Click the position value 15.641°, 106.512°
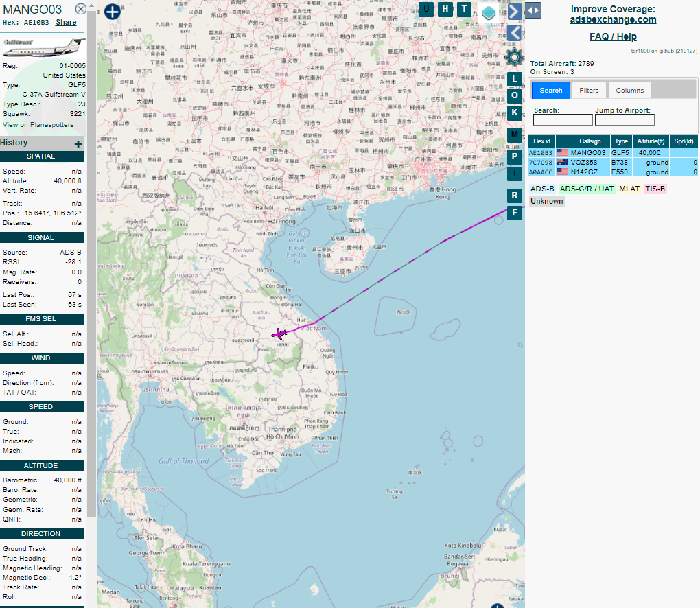 53,213
